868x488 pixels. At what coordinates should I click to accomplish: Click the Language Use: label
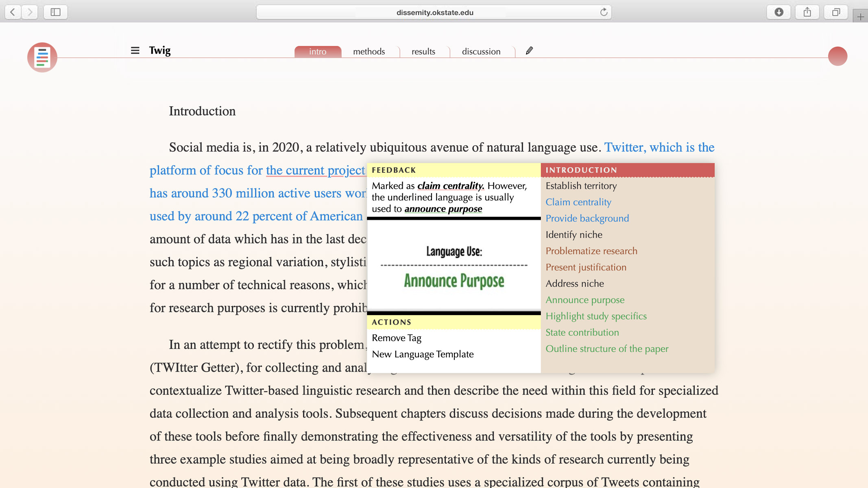[x=454, y=252]
